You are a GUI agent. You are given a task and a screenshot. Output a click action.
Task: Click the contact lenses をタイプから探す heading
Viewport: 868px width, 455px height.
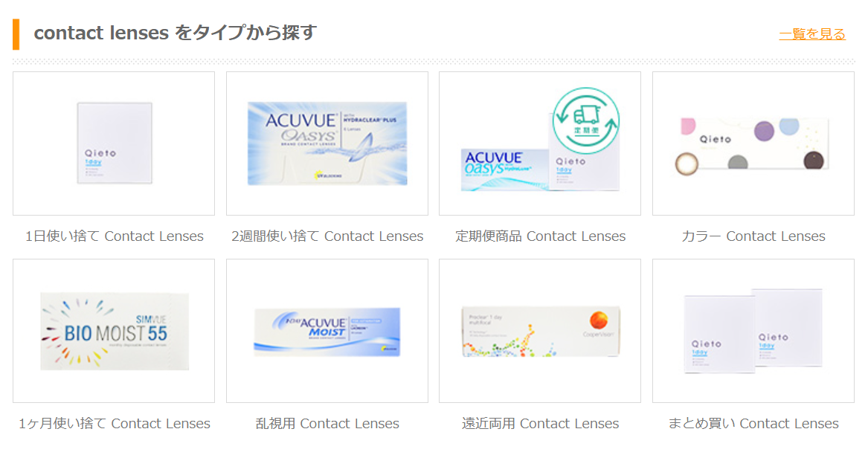tap(175, 33)
